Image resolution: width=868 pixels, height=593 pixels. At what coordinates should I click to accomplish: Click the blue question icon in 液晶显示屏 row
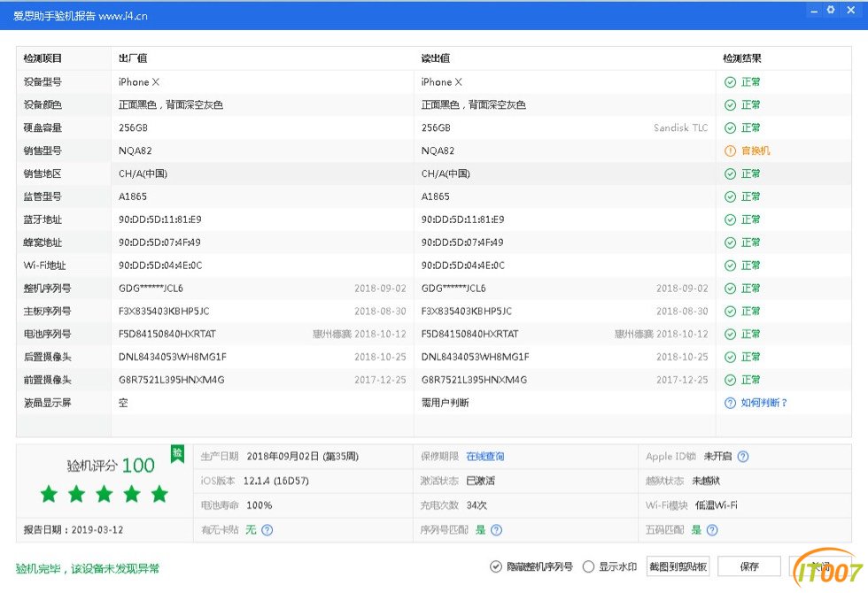tap(730, 404)
